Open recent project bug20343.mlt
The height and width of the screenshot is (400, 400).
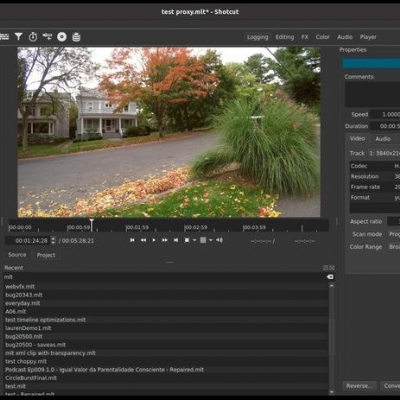[166, 295]
